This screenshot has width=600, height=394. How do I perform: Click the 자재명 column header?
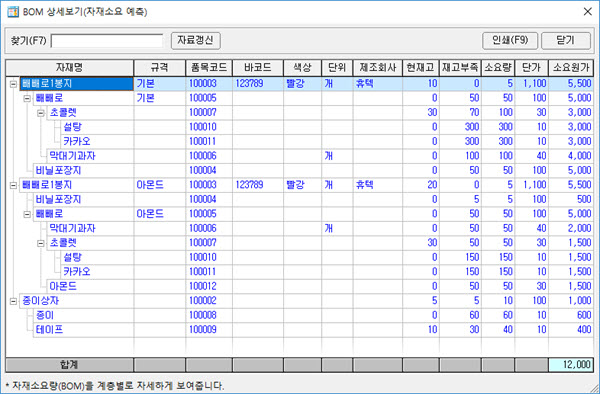[x=70, y=68]
